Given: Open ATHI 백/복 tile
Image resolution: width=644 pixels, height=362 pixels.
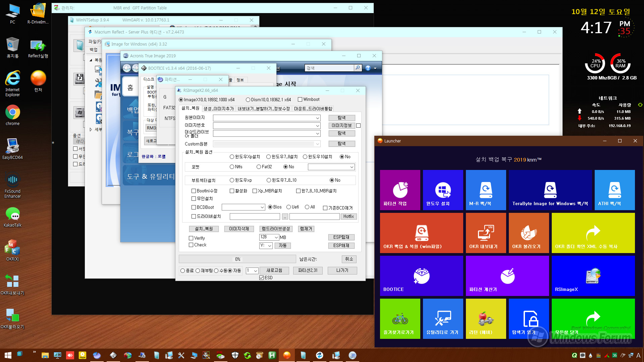Looking at the screenshot, I should (614, 190).
